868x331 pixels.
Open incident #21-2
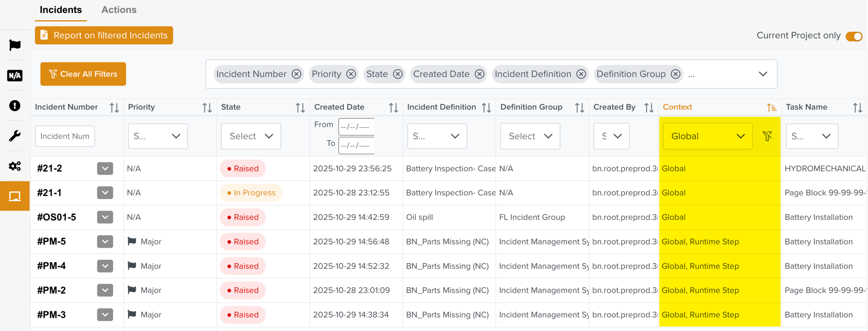click(x=49, y=169)
